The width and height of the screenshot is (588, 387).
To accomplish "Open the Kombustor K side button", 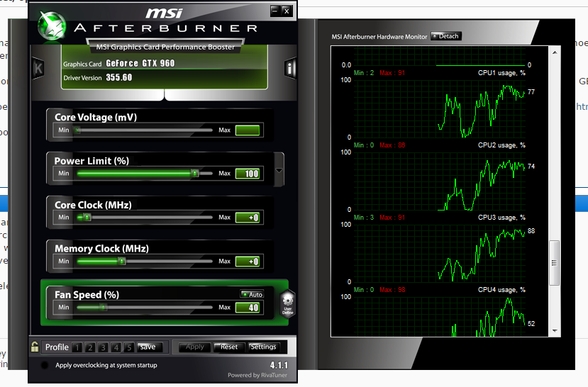I will 38,68.
